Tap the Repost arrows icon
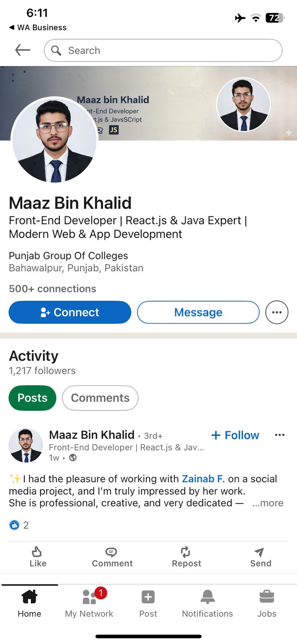 click(x=186, y=552)
